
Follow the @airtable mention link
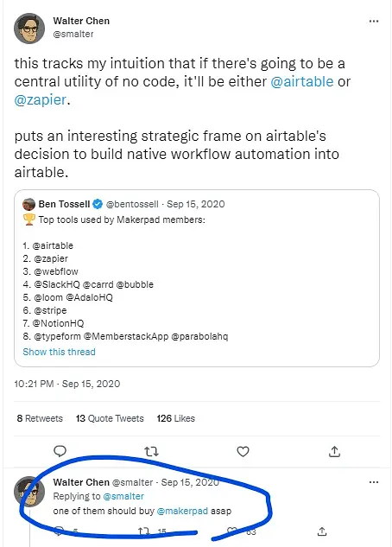301,81
